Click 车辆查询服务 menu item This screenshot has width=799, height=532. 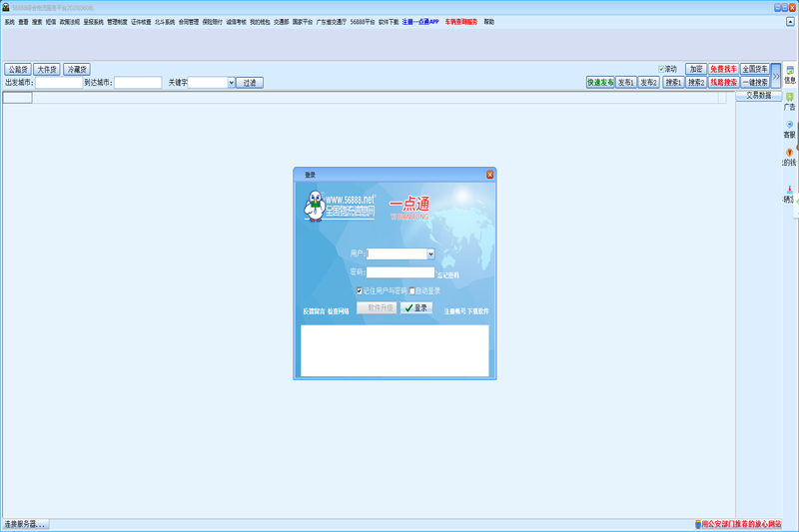(x=461, y=22)
